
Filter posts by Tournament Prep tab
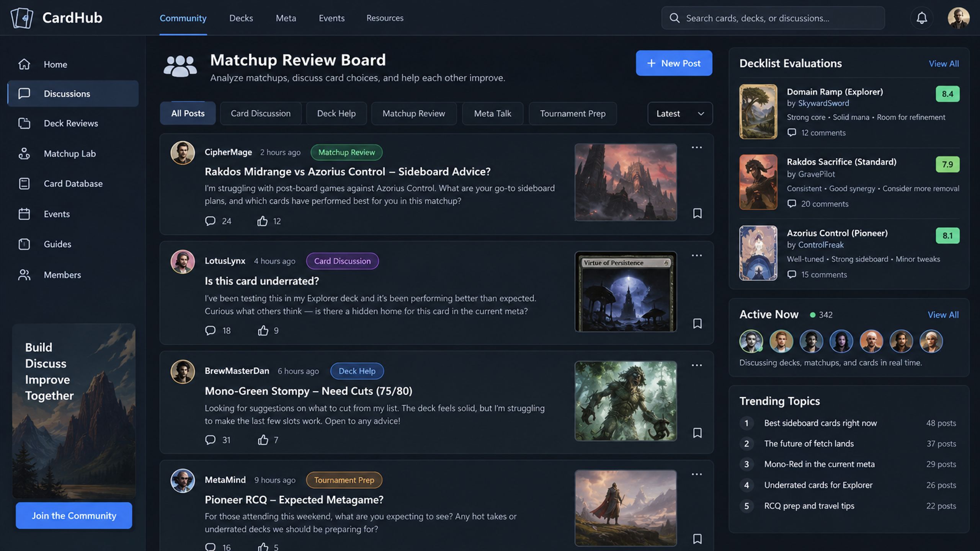[x=572, y=113]
